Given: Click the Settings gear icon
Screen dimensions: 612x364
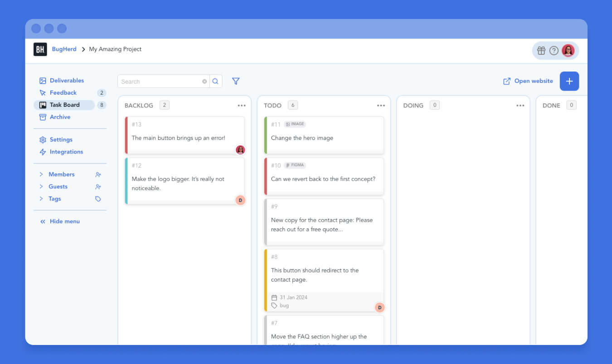Looking at the screenshot, I should (x=42, y=139).
